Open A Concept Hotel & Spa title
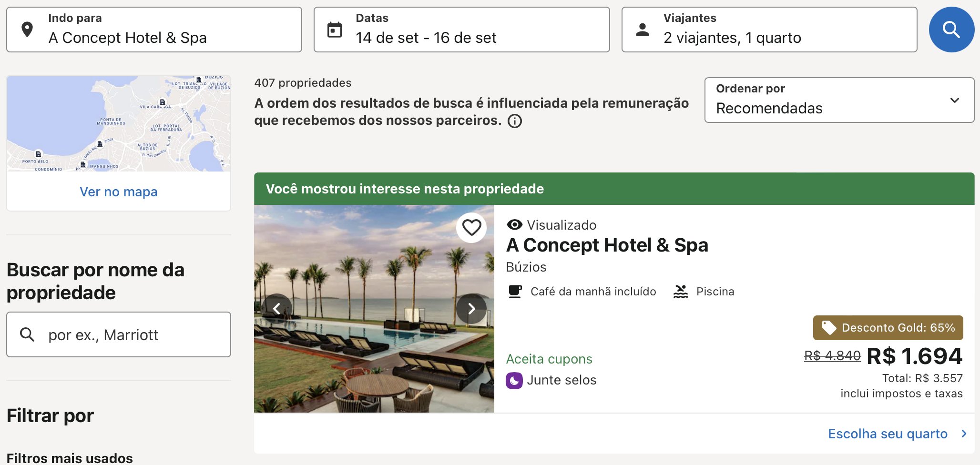980x465 pixels. coord(607,245)
